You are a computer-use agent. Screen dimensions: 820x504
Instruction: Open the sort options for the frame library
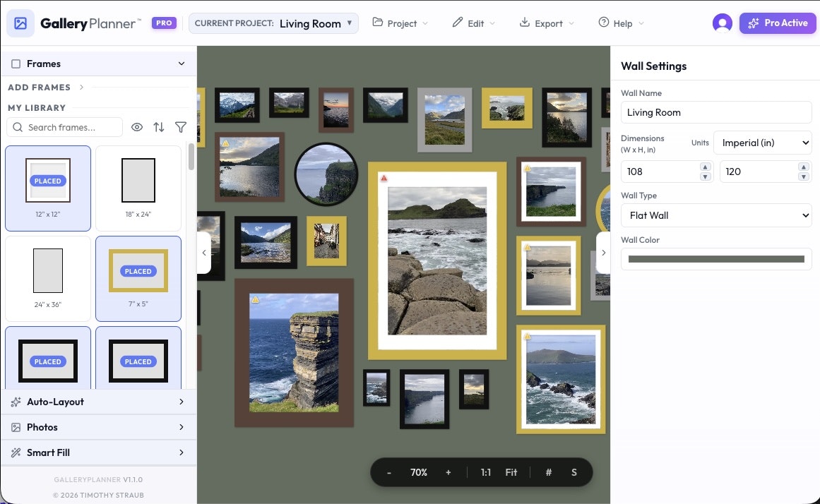[158, 127]
